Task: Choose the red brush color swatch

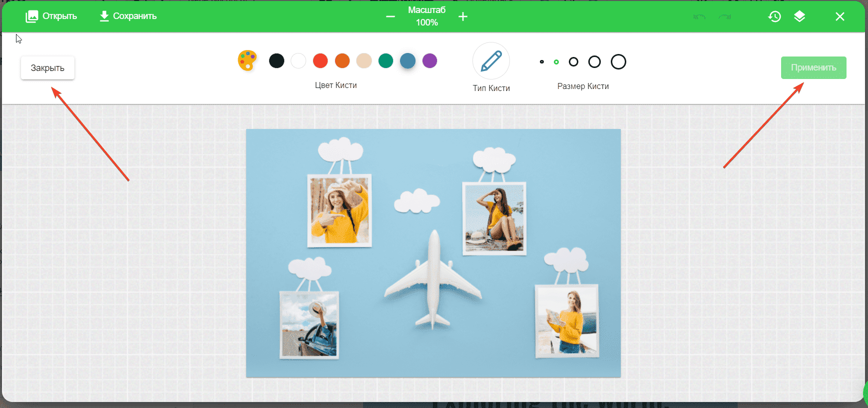Action: coord(320,61)
